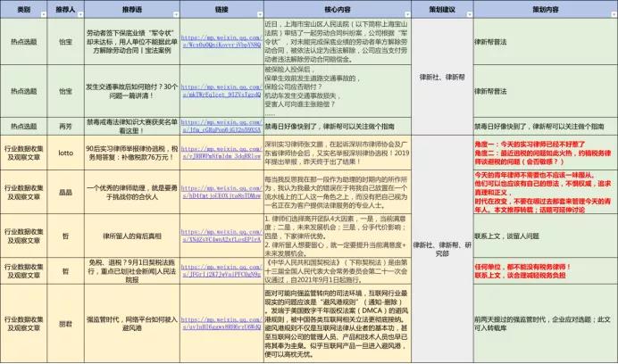Open the weixin link for 律师助理 article row
618x364 pixels.
221,192
